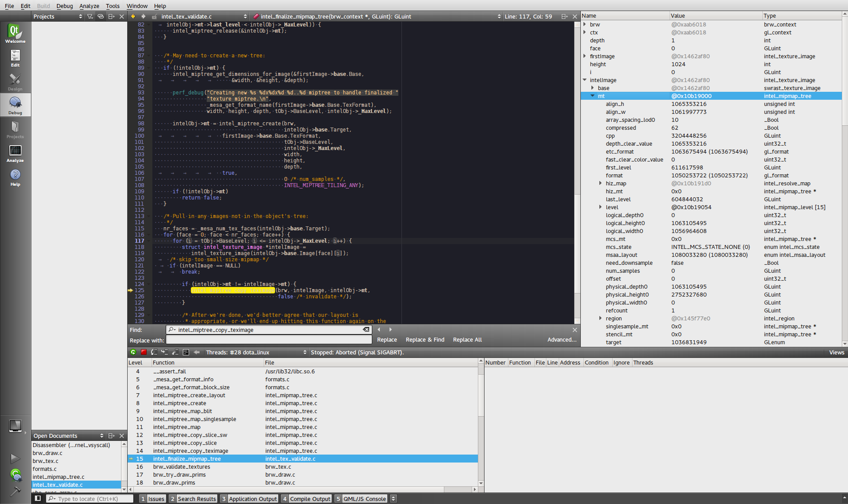
Task: Expand the hiz_map variable
Action: (600, 183)
